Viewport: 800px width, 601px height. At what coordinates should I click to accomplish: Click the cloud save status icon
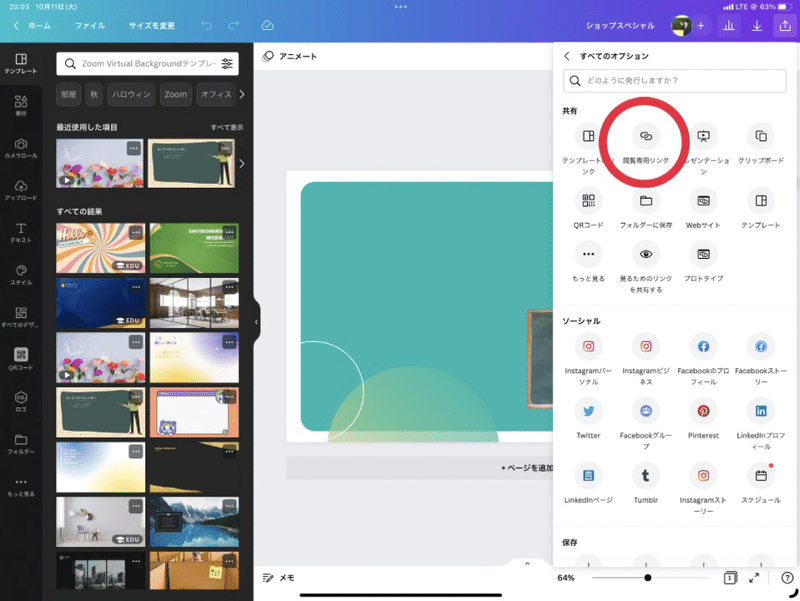click(x=268, y=26)
